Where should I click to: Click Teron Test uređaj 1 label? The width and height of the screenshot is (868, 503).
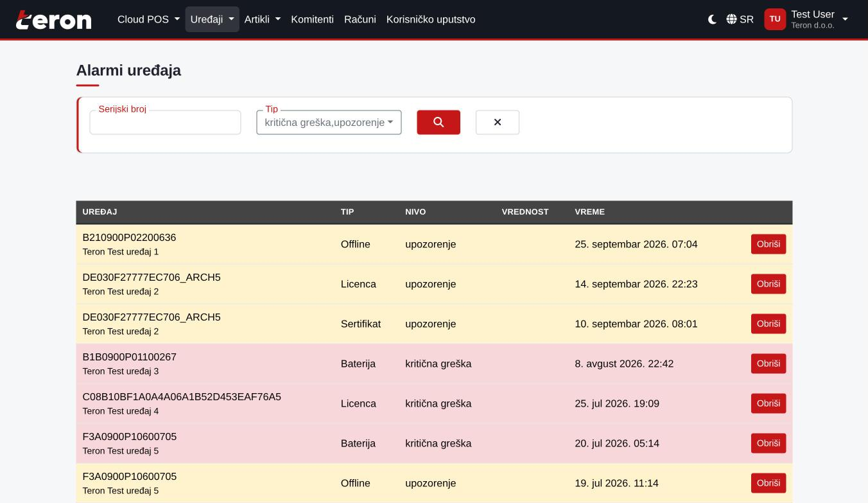[121, 252]
